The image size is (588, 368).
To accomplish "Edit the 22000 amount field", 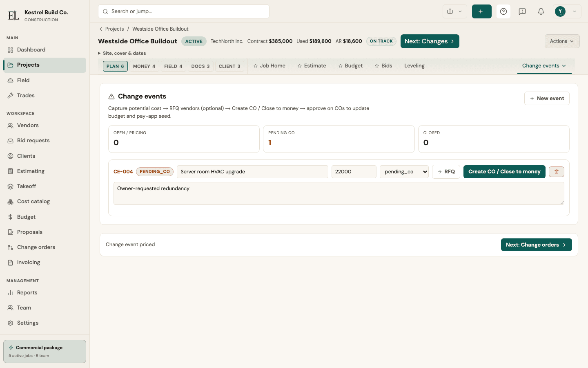I will (x=354, y=172).
